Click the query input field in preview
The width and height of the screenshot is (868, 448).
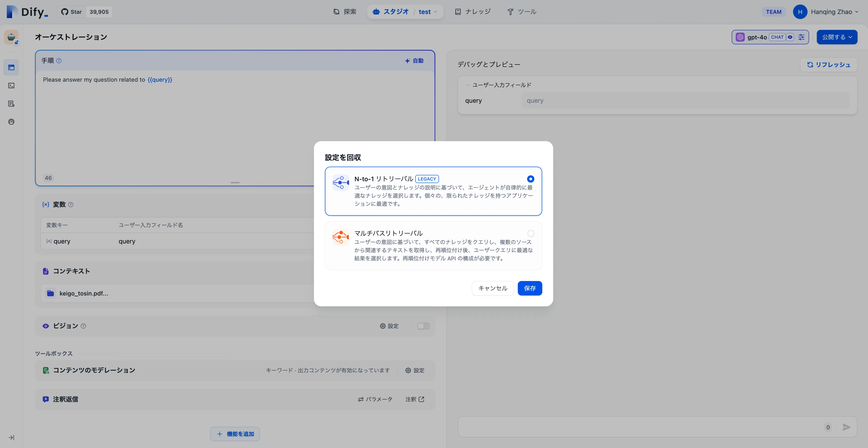[685, 101]
